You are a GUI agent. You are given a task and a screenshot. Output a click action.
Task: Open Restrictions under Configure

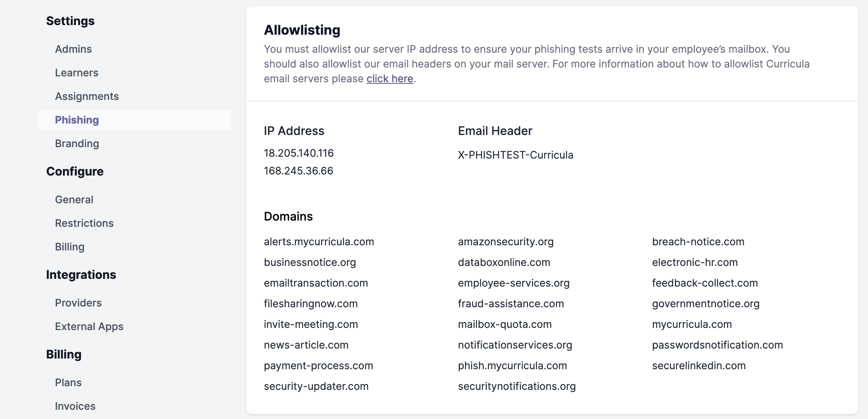click(84, 223)
